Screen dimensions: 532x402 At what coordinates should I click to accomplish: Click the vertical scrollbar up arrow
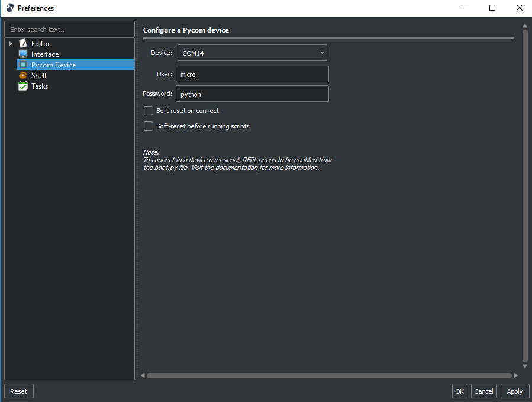[525, 25]
